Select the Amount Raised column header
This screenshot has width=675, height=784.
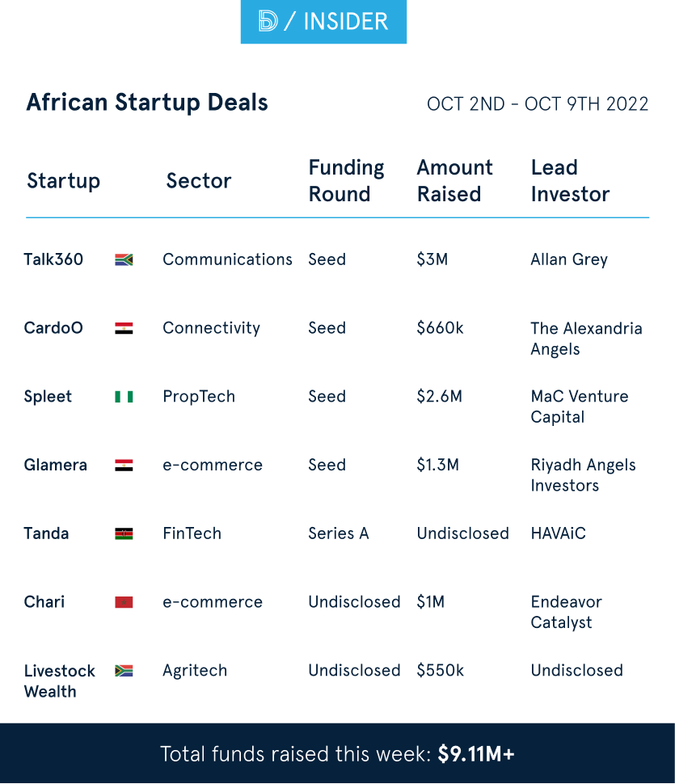coord(454,181)
